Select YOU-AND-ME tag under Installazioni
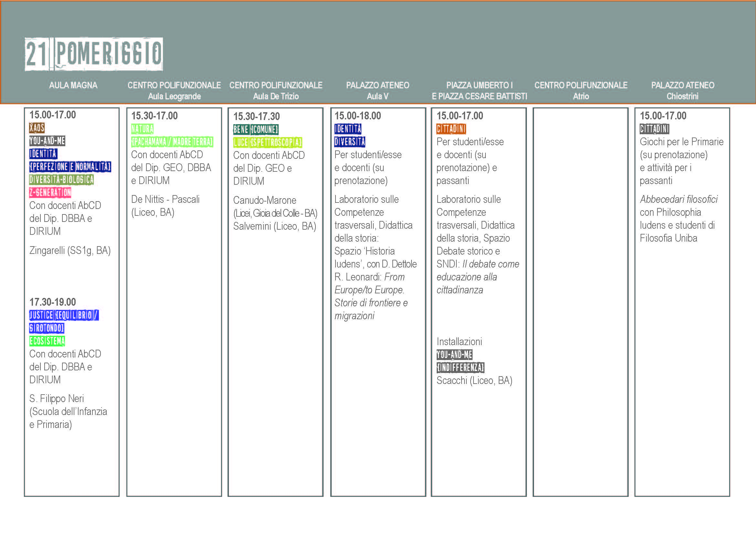The height and width of the screenshot is (535, 756). click(454, 355)
